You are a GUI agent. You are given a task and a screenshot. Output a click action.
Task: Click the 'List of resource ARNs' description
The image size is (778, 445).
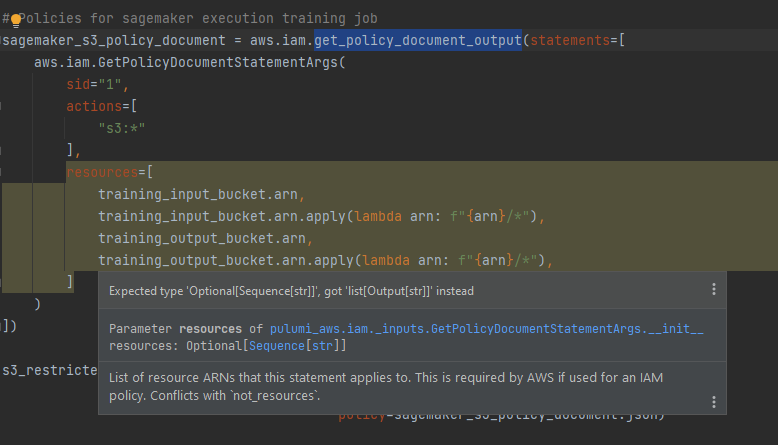(x=386, y=386)
